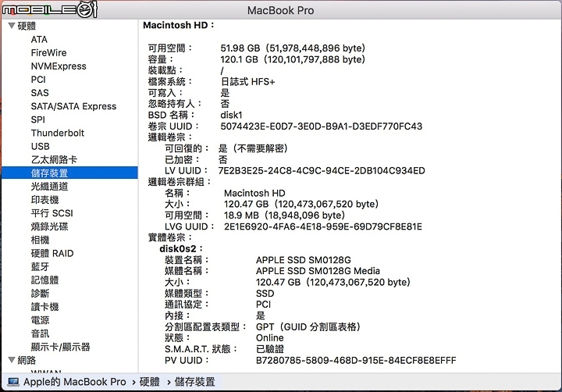Click the GPT (GUID 分割區表格) value
This screenshot has height=392, width=562.
[308, 326]
